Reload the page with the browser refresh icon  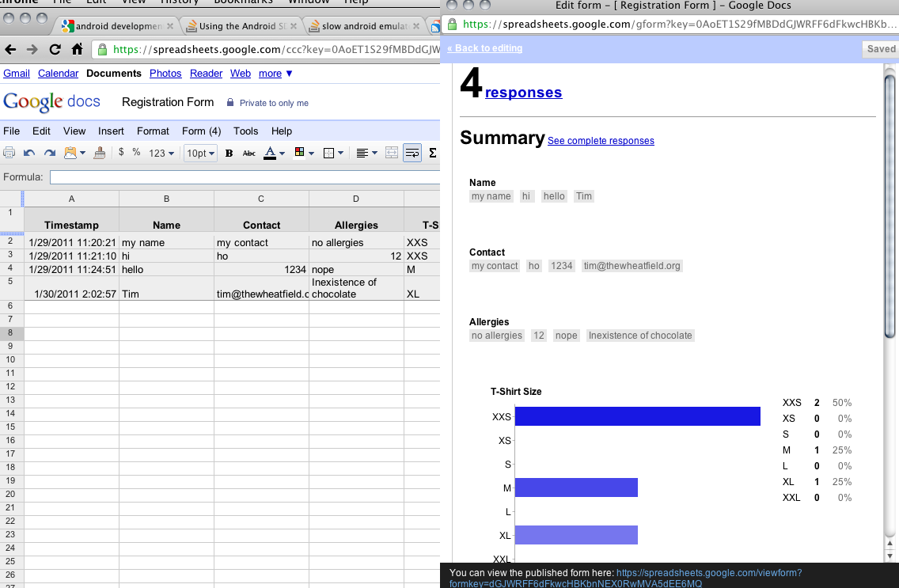(x=55, y=49)
